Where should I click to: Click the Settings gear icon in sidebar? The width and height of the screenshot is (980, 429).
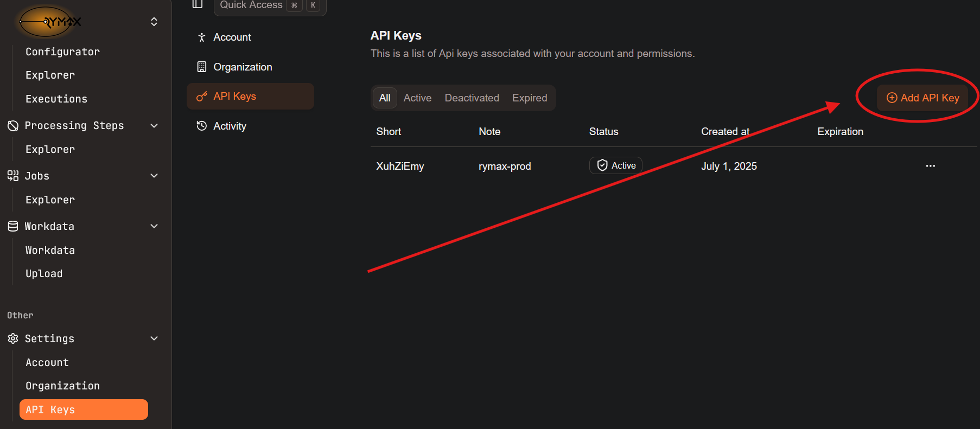pyautogui.click(x=13, y=338)
